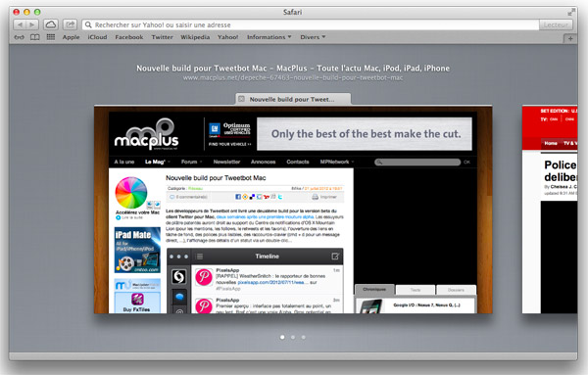Open the iCloud Tabs cloud icon
This screenshot has height=375, width=588.
tap(51, 24)
